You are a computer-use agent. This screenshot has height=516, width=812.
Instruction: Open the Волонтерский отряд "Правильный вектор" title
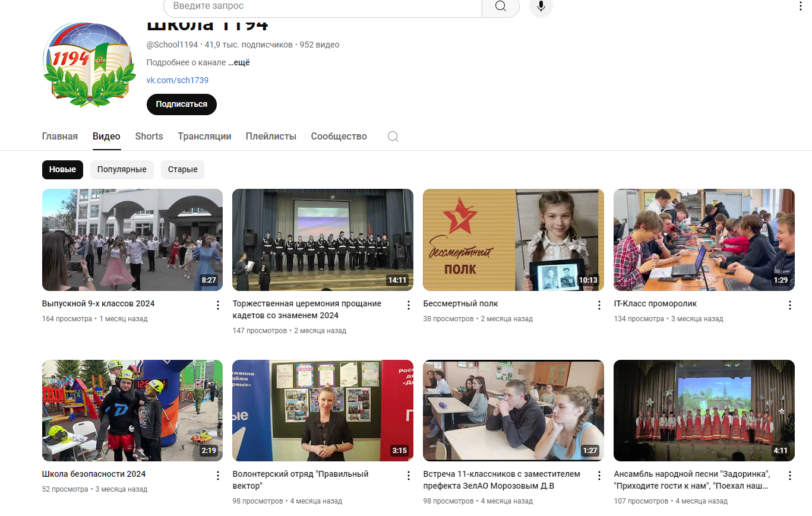coord(301,480)
